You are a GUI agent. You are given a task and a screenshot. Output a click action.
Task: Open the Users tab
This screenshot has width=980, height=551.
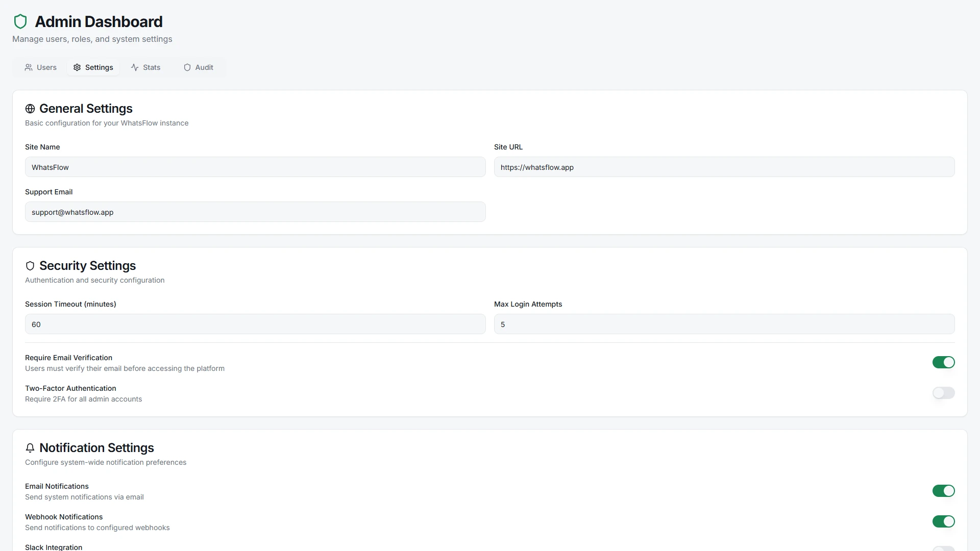click(x=41, y=67)
